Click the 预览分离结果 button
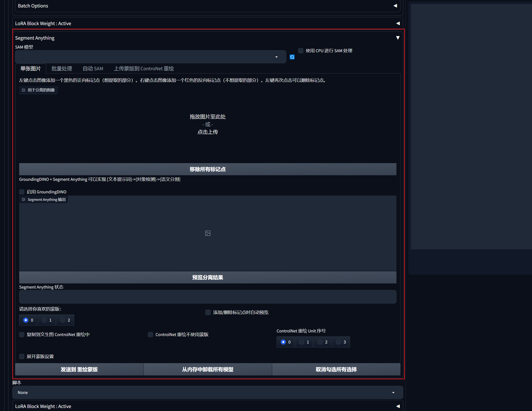This screenshot has width=532, height=411. click(x=208, y=277)
